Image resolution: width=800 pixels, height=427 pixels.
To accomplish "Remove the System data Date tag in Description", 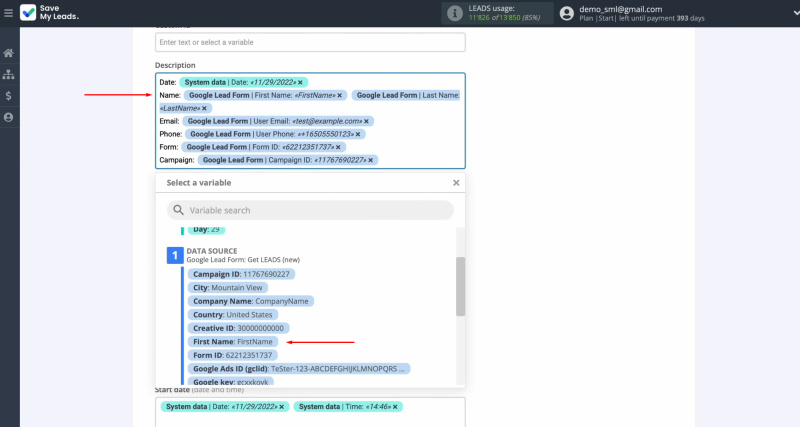I will [x=301, y=82].
